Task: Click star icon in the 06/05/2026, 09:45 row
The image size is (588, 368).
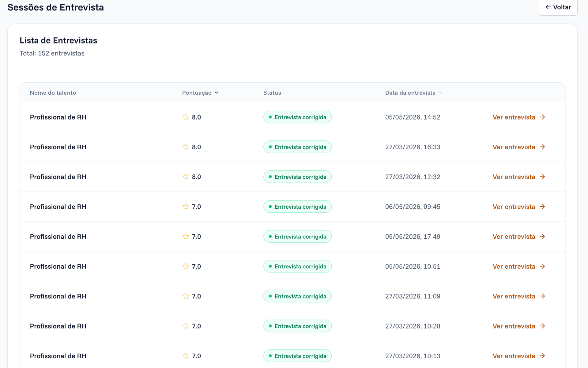Action: [x=186, y=207]
